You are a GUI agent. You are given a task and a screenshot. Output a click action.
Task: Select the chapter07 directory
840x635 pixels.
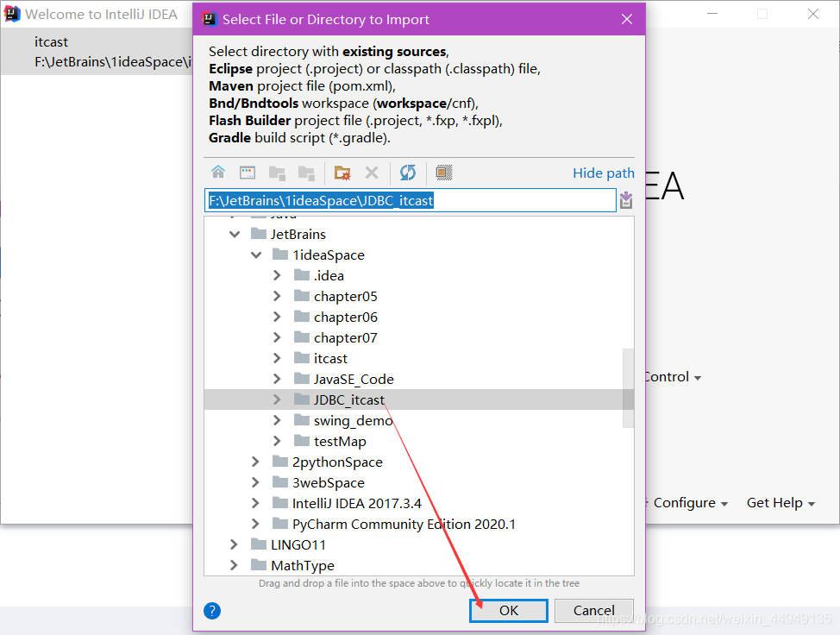[x=346, y=337]
